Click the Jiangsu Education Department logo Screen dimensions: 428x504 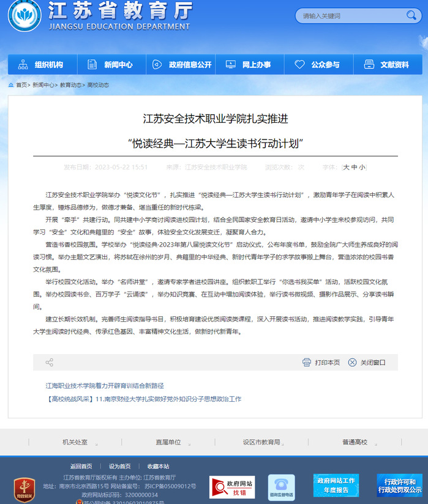coord(25,16)
